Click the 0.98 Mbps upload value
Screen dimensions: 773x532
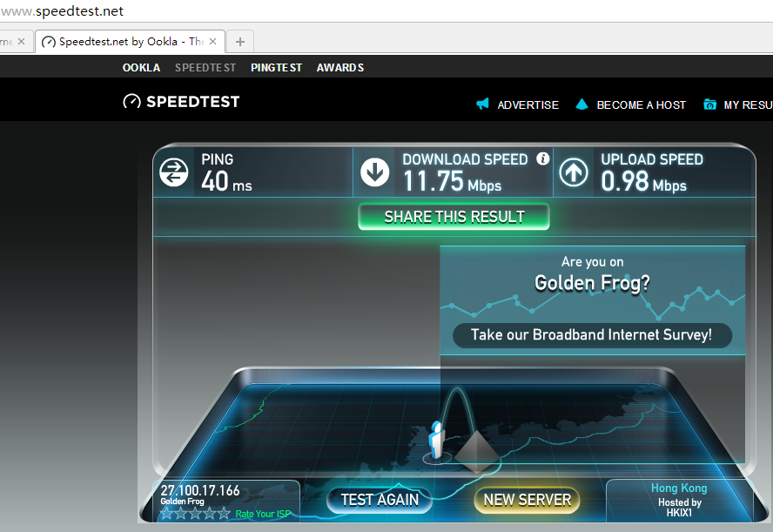643,181
